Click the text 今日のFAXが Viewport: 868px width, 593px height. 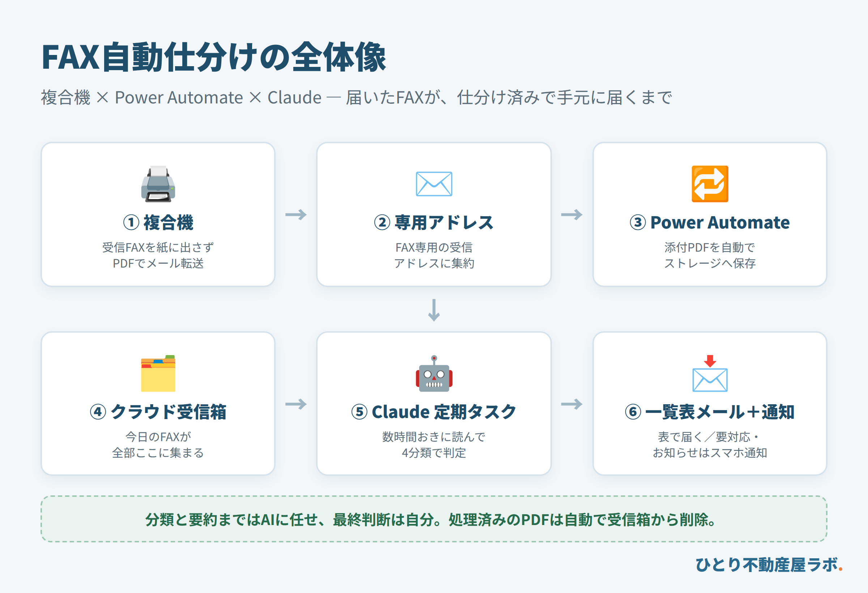pos(158,436)
